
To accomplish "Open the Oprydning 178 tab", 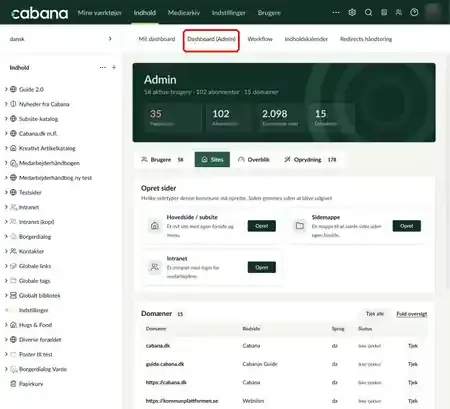I will tap(310, 160).
